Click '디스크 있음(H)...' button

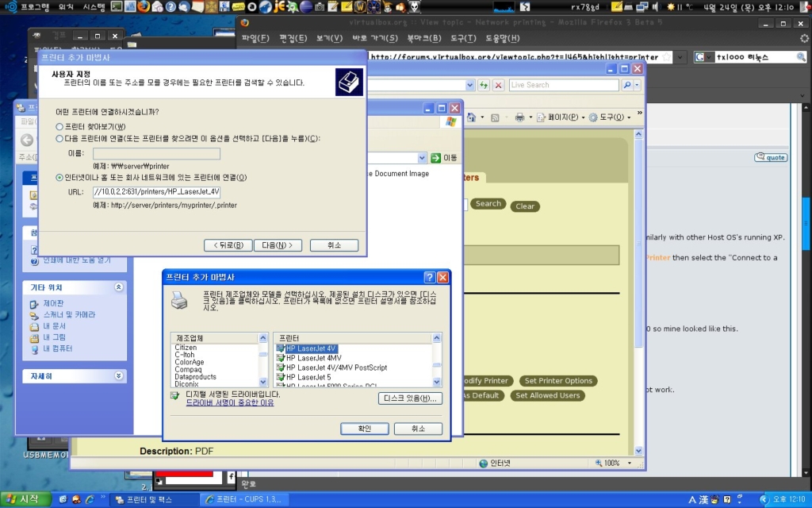click(410, 398)
